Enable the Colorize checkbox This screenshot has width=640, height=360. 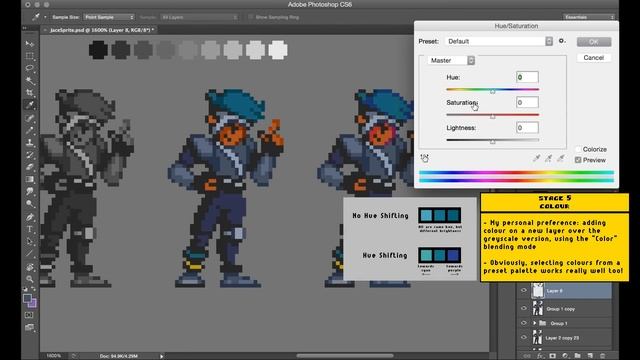click(578, 149)
